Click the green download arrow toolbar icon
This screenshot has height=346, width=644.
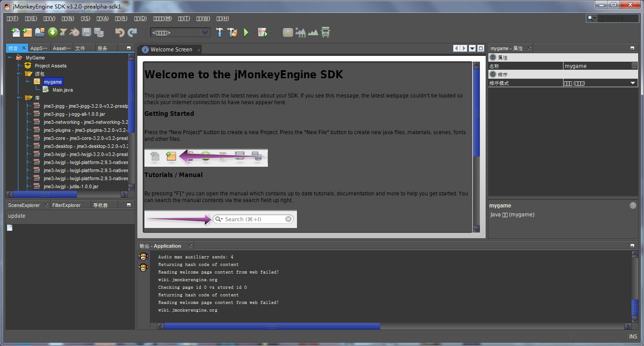[52, 32]
